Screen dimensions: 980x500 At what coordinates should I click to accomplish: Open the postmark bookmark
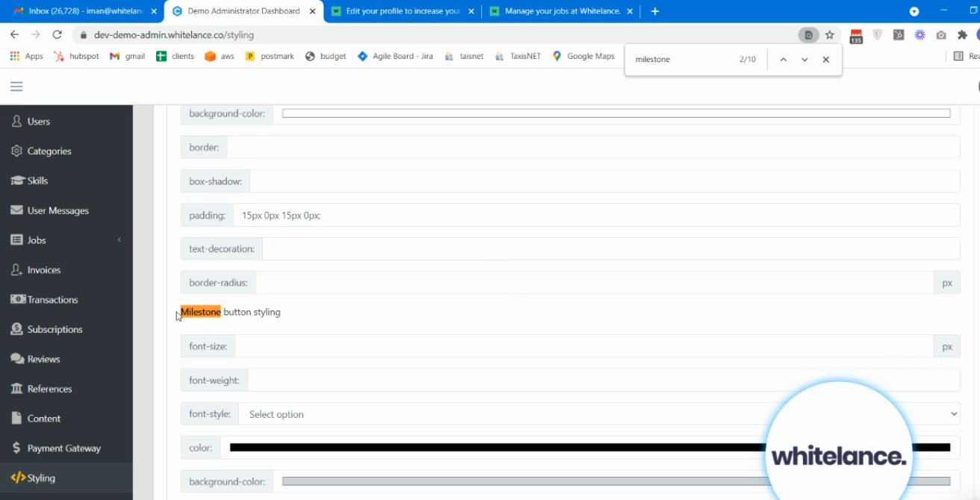270,56
